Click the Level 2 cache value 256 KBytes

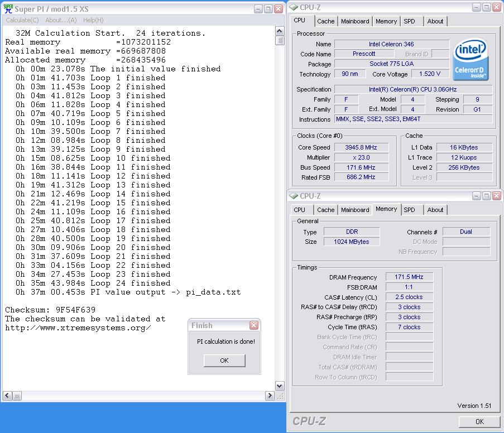click(x=464, y=167)
